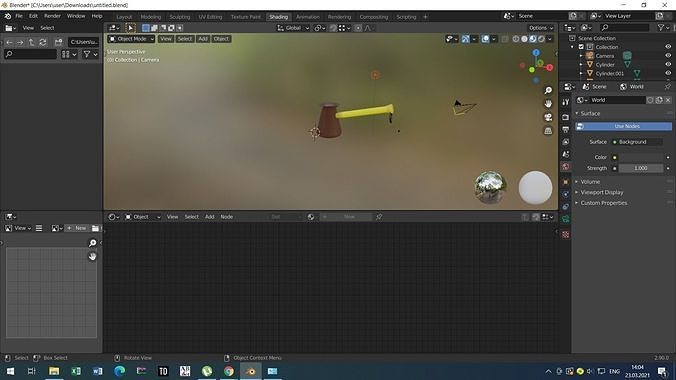Image resolution: width=676 pixels, height=380 pixels.
Task: Open the outliner filter dropdown
Action: coord(663,28)
